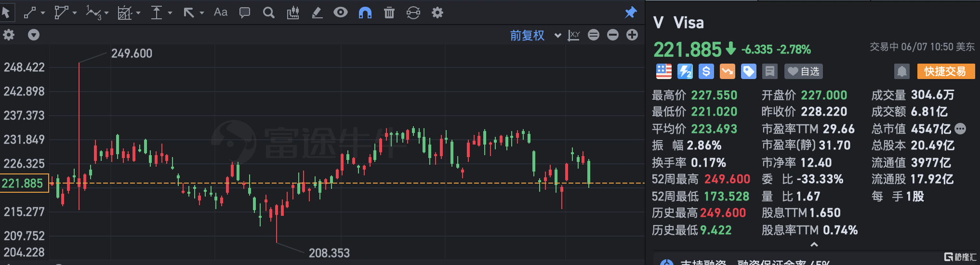Click the orange short-selling arrow badge

tap(727, 72)
